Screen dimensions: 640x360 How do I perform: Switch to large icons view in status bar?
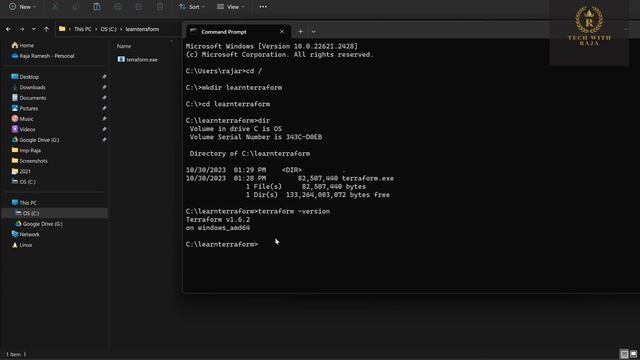coord(633,354)
